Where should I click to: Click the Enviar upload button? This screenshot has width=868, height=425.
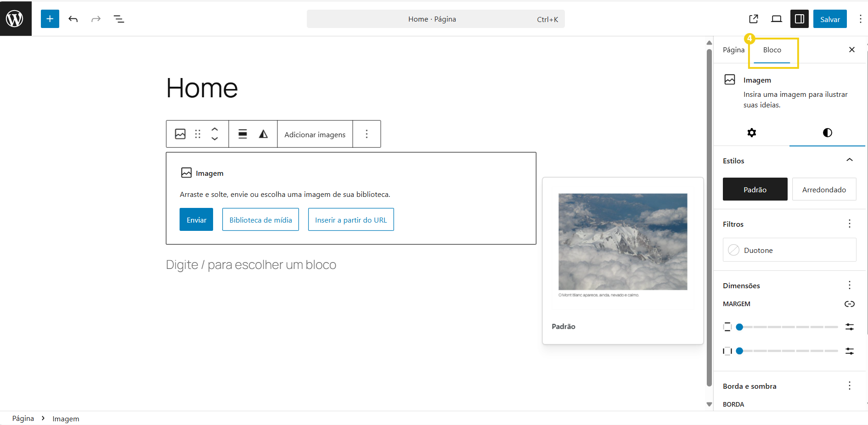tap(197, 219)
